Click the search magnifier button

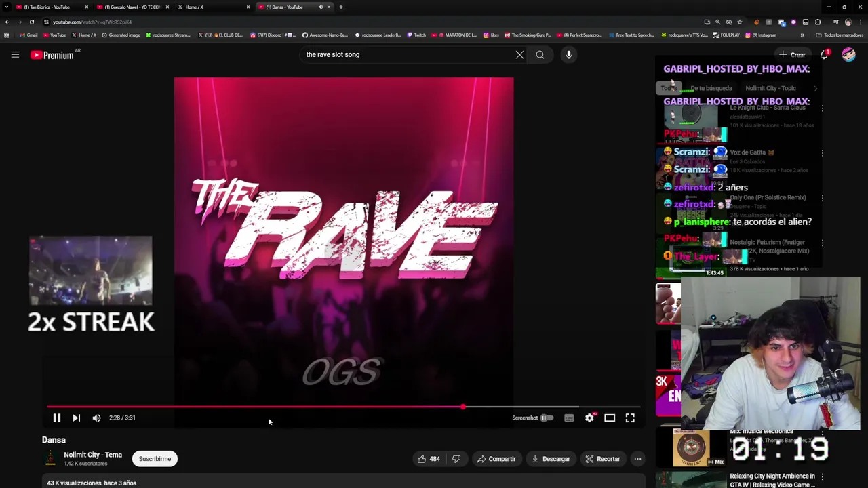pos(540,55)
